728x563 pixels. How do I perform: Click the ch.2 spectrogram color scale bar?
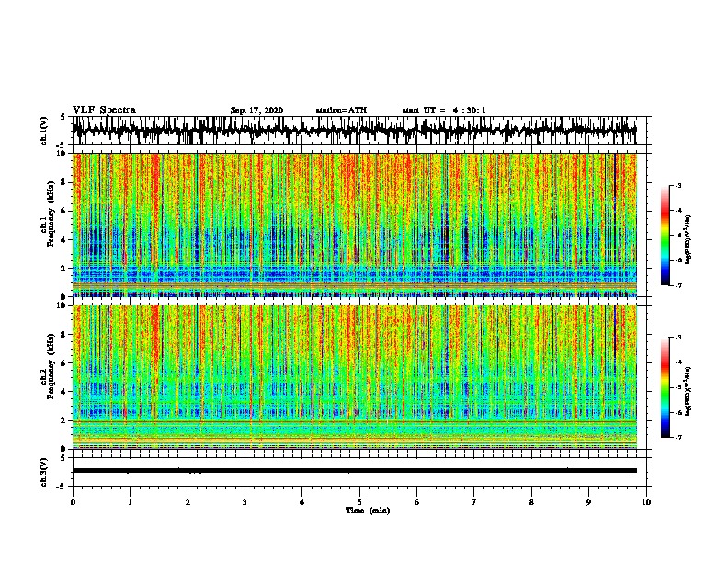[665, 387]
